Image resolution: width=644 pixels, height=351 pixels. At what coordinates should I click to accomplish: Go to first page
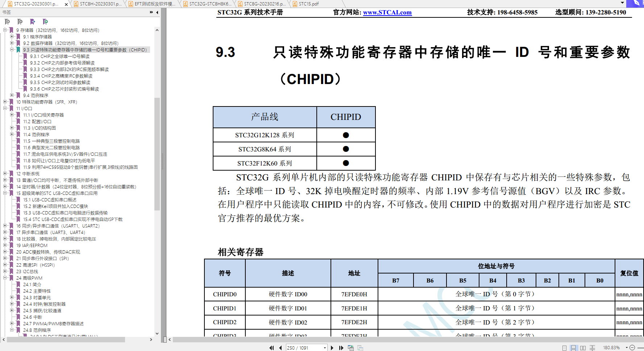coord(271,348)
